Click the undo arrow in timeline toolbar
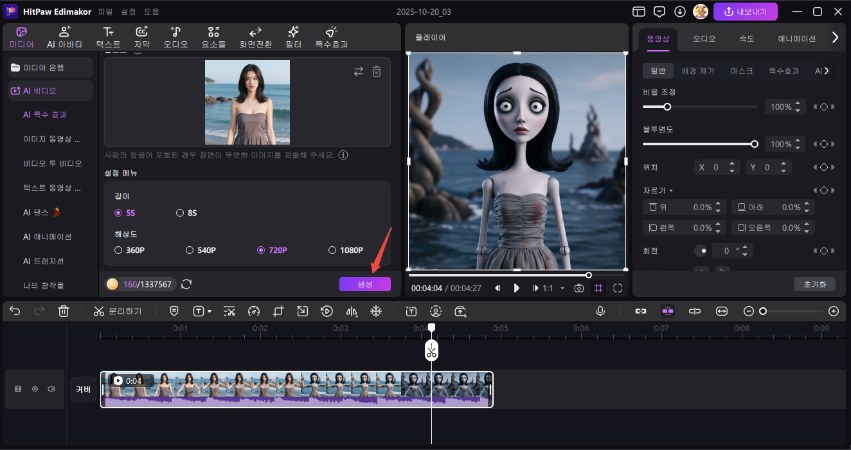This screenshot has width=851, height=450. coord(15,311)
